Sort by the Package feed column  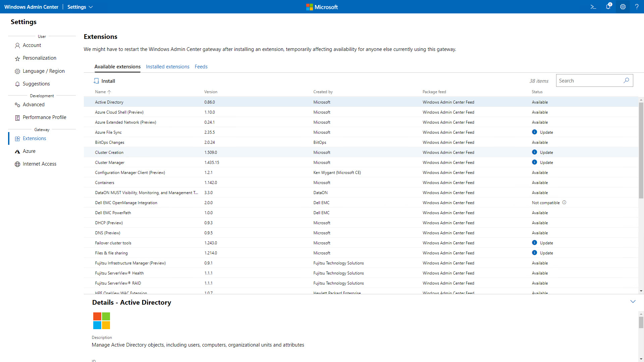tap(434, 92)
